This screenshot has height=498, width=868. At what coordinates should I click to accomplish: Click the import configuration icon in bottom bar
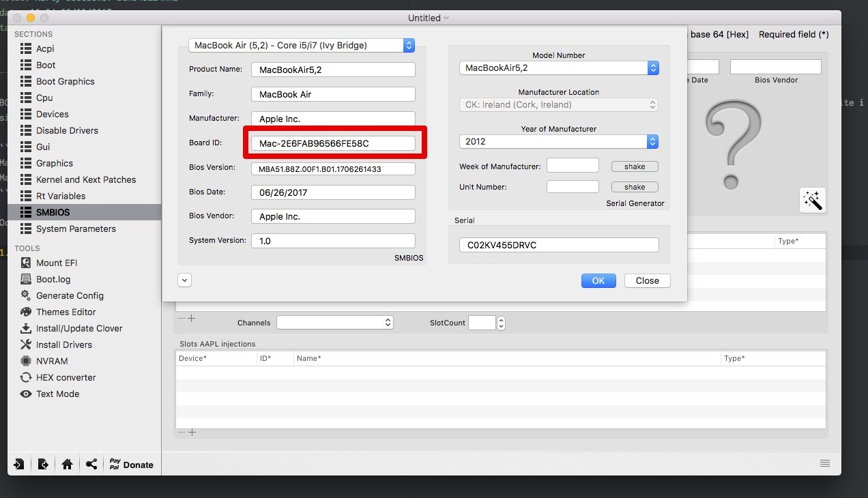tap(19, 465)
